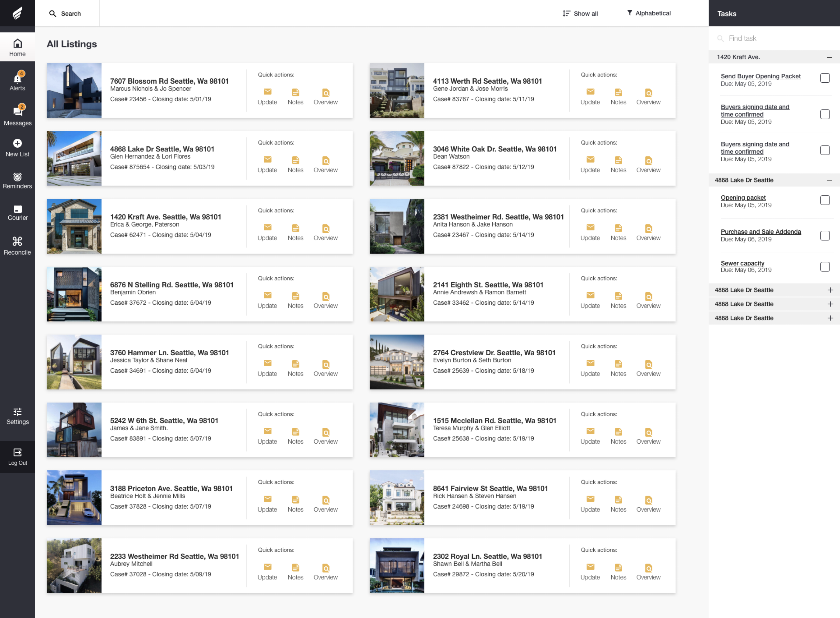Image resolution: width=840 pixels, height=618 pixels.
Task: Open Notes for 3046 White Oak Dr.
Action: (x=618, y=164)
